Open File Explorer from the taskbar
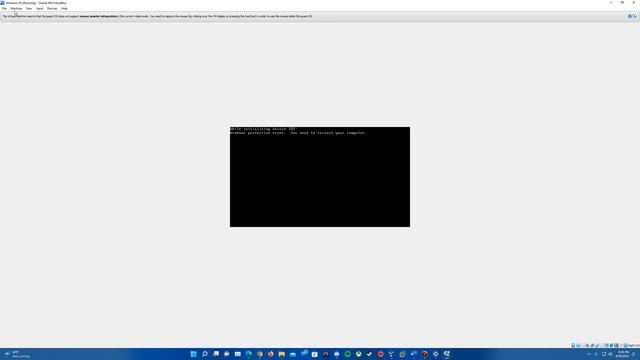This screenshot has height=360, width=640. pos(282,354)
